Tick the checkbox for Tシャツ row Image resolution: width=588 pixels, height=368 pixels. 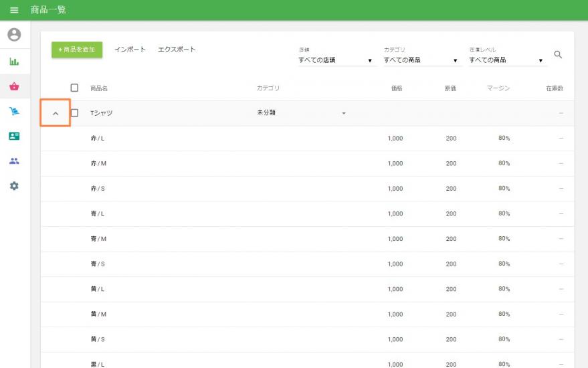coord(75,113)
